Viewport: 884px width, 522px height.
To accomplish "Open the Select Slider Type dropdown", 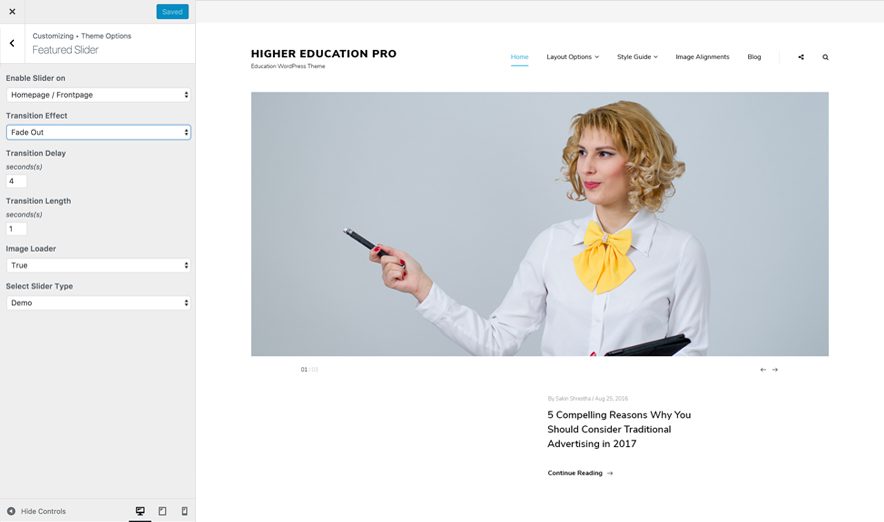I will (x=98, y=302).
